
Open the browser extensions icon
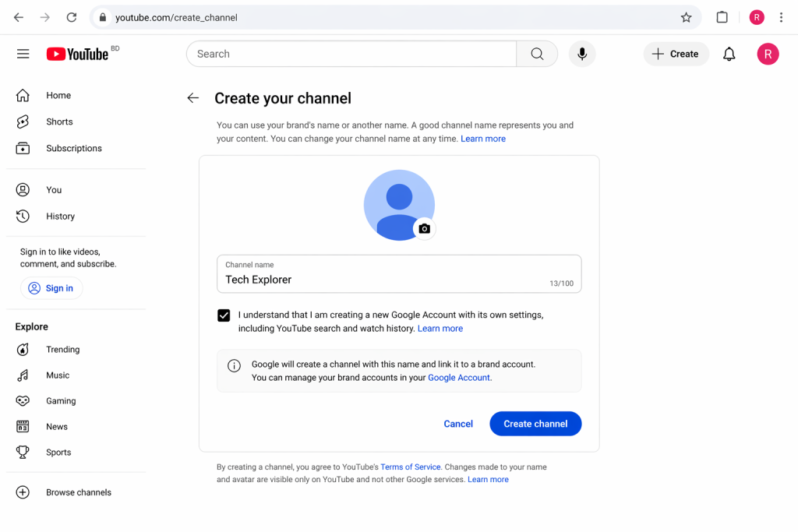click(722, 17)
